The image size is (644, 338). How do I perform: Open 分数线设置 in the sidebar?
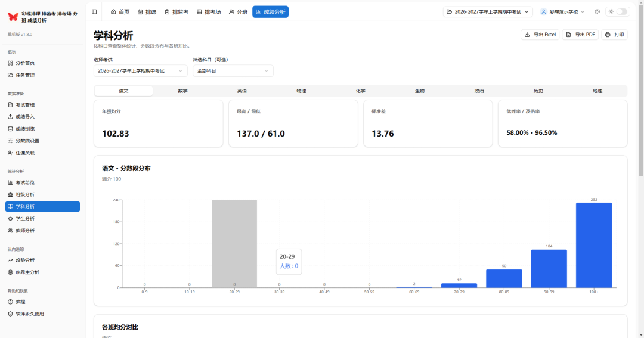coord(27,141)
